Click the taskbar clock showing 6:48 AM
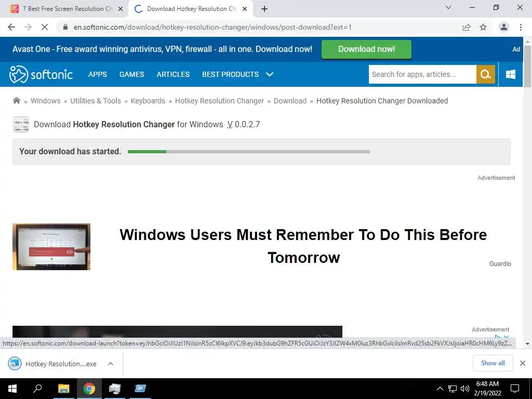 tap(487, 389)
